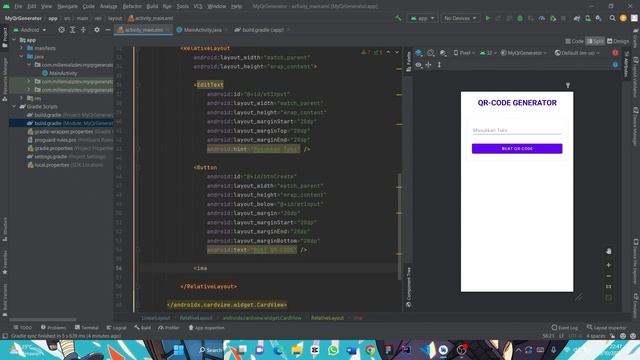Click the Collapse All icon in Project panel
The width and height of the screenshot is (640, 360).
83,30
